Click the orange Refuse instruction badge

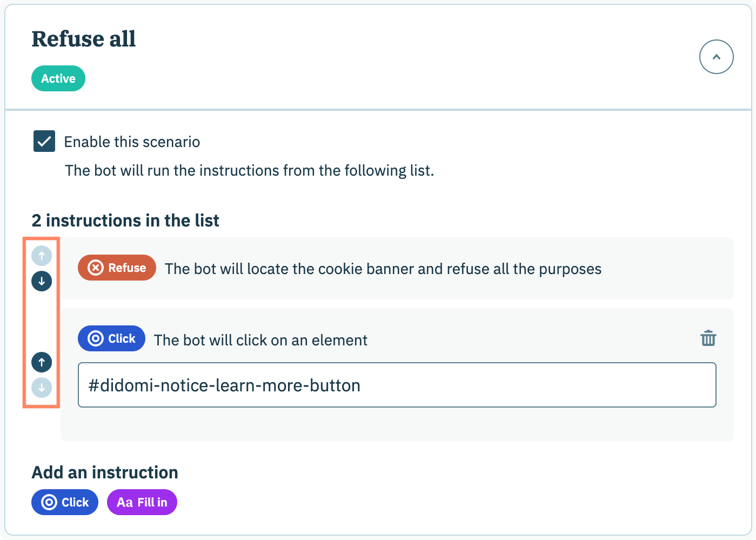117,268
